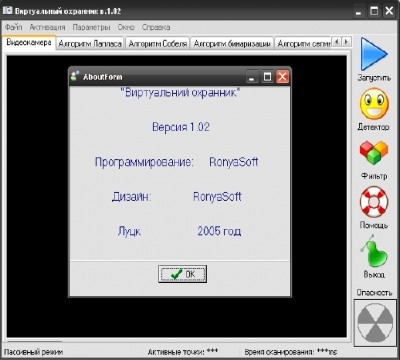This screenshot has height=360, width=400.
Task: Open the Справка menu
Action: pos(156,27)
